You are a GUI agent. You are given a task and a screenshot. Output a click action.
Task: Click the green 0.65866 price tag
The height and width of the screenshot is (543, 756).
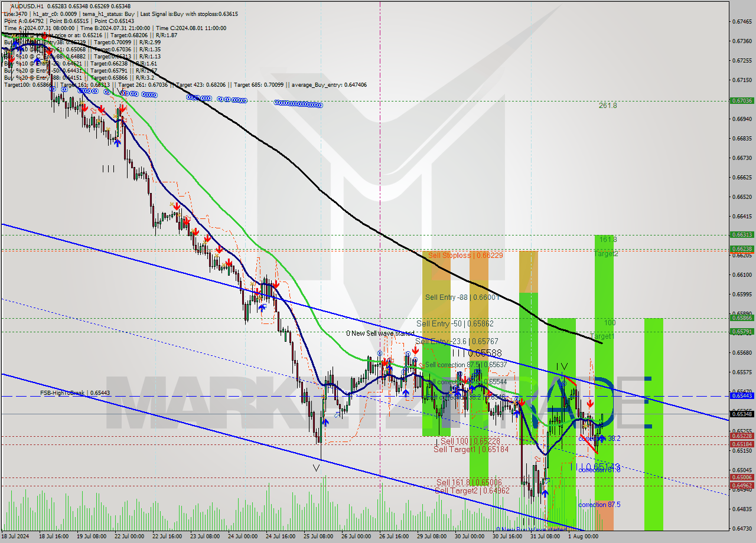742,318
